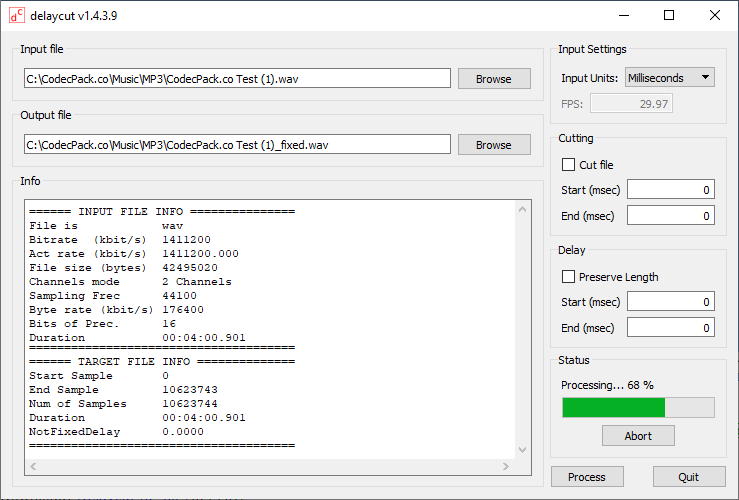The image size is (739, 500).
Task: Click the NotFixedDelay value 0.0000
Action: pos(183,432)
